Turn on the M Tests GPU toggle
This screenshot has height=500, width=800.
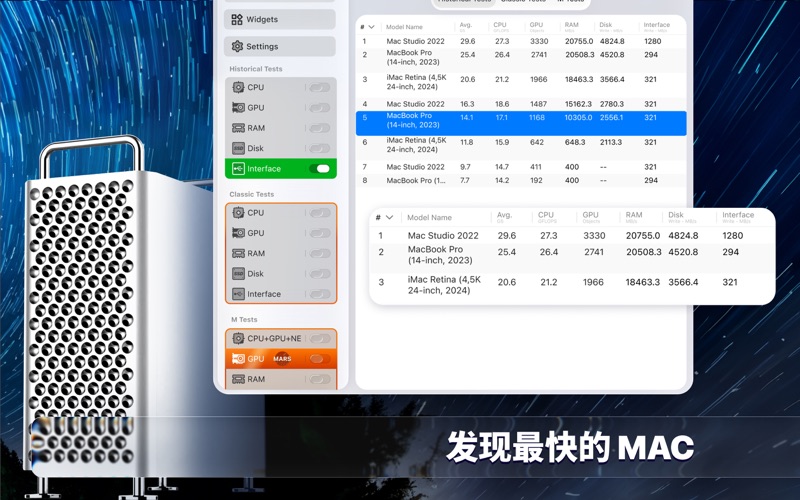(x=319, y=359)
